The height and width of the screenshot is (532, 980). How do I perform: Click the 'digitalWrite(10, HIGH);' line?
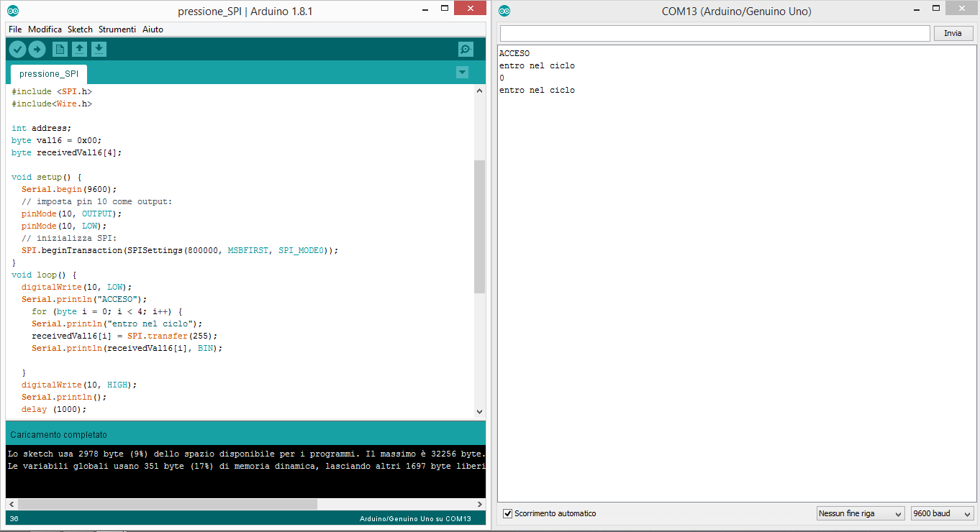(x=79, y=385)
